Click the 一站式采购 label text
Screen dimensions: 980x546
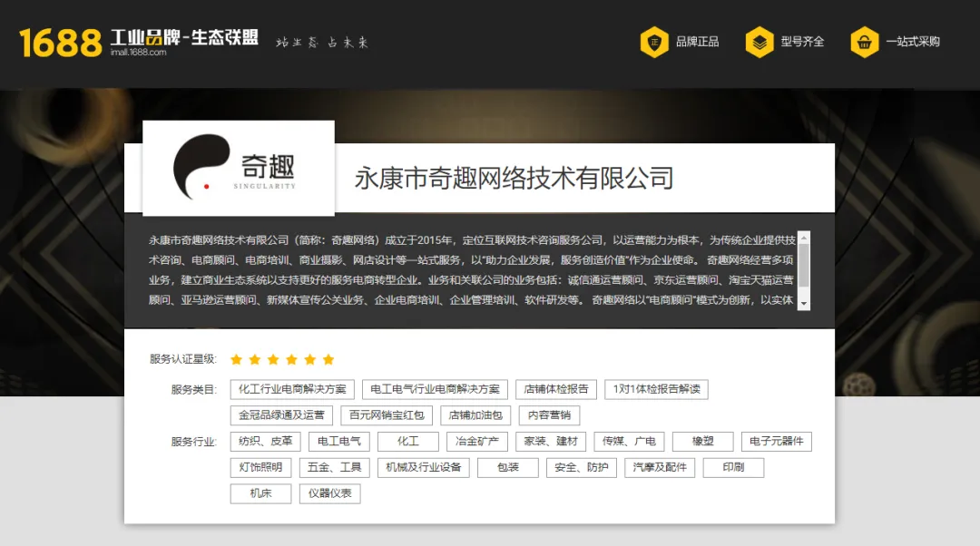point(913,42)
